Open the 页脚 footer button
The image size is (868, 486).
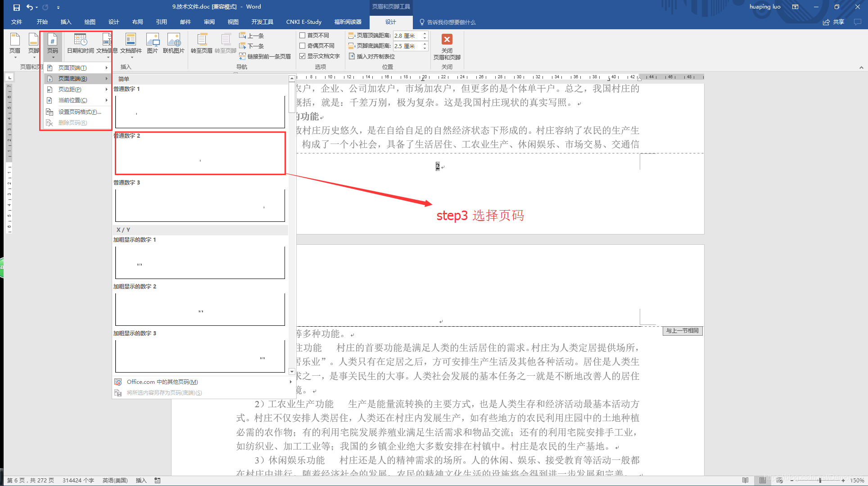click(x=34, y=45)
